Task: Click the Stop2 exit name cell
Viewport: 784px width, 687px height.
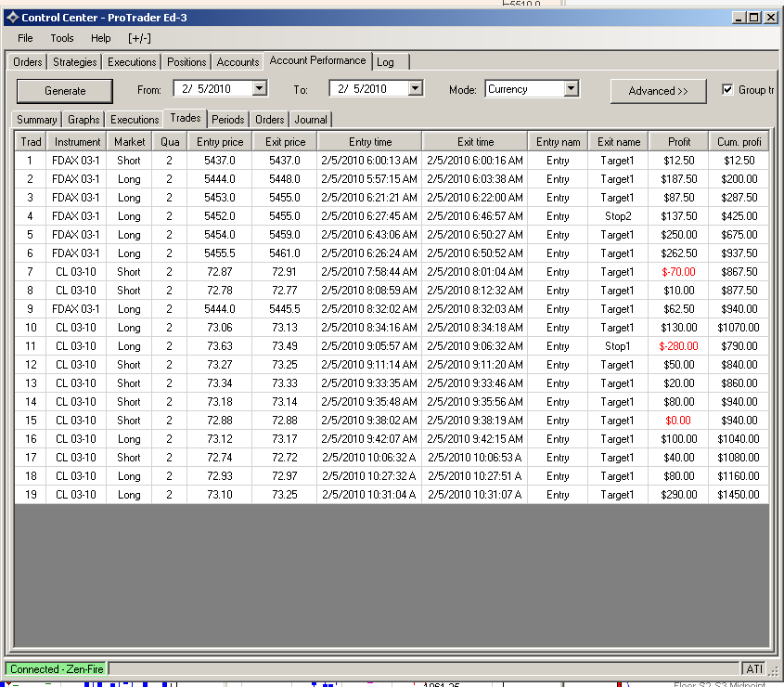Action: [x=618, y=216]
